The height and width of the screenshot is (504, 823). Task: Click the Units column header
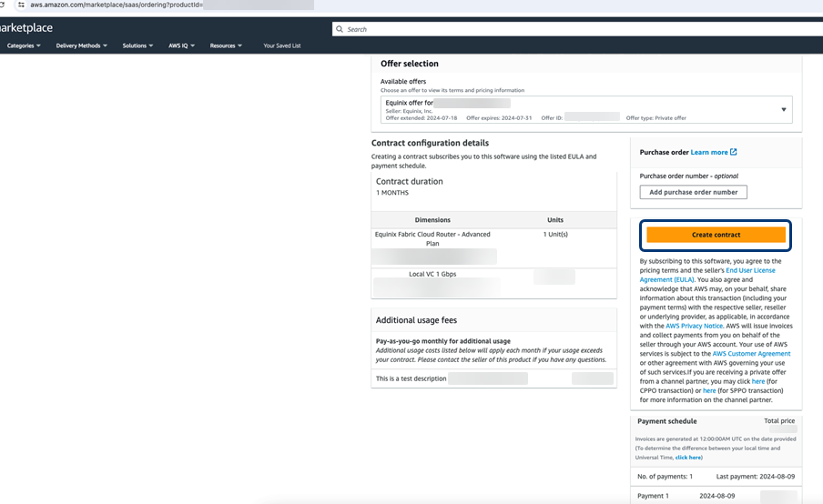pos(555,220)
